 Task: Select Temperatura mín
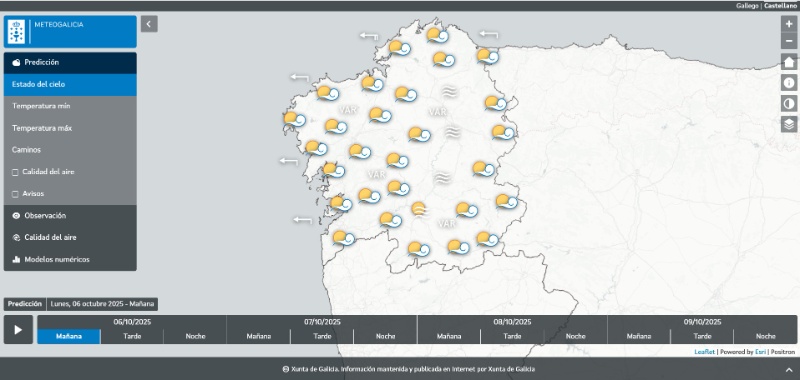70,107
